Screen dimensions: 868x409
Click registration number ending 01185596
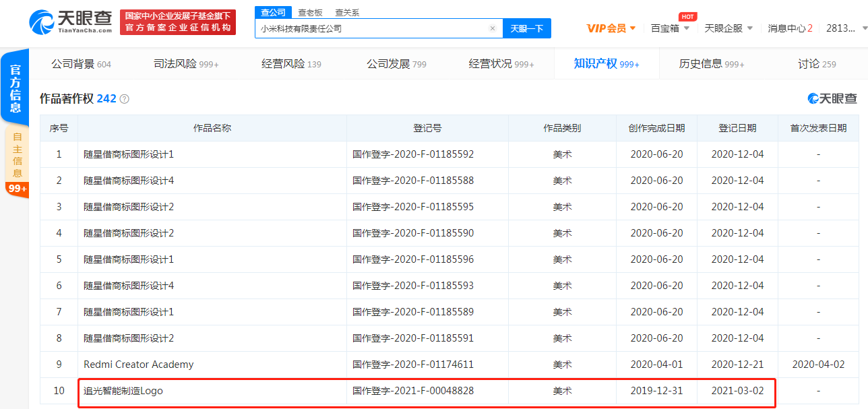[x=413, y=259]
